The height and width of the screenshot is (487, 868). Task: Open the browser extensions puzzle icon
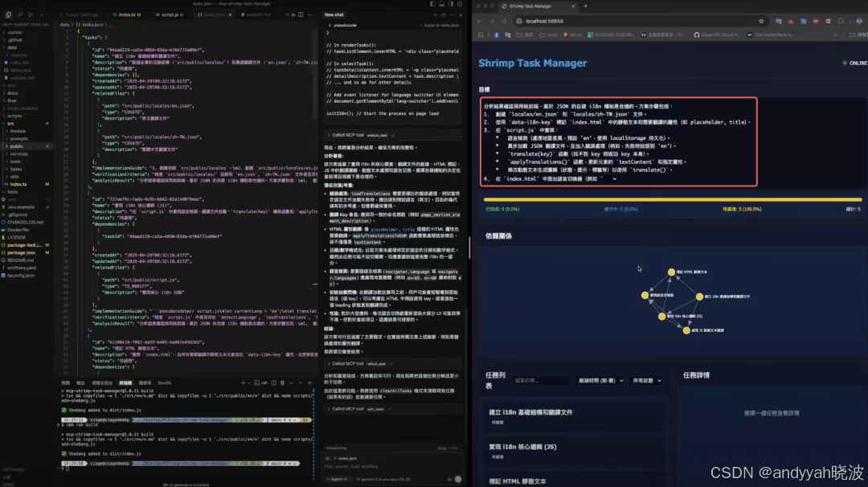click(841, 21)
